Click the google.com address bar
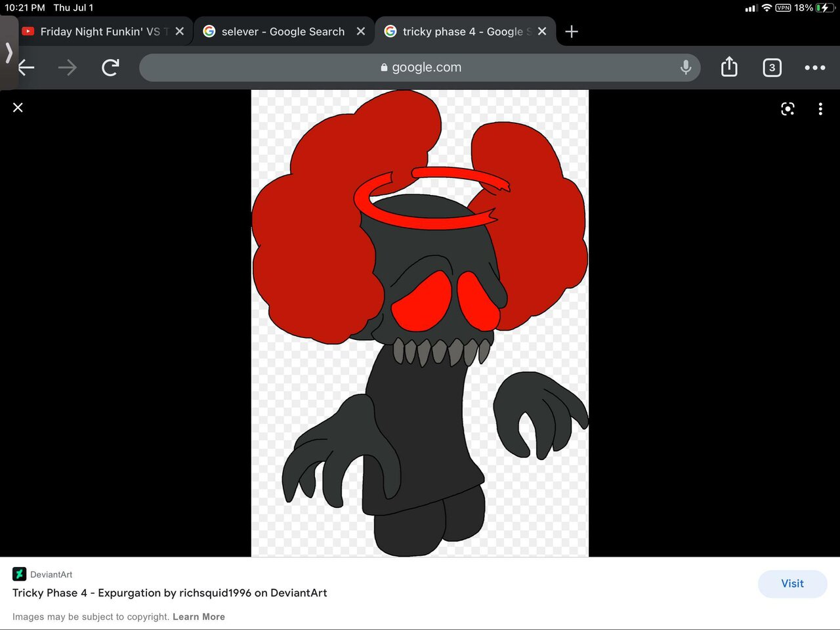The image size is (840, 630). 420,67
